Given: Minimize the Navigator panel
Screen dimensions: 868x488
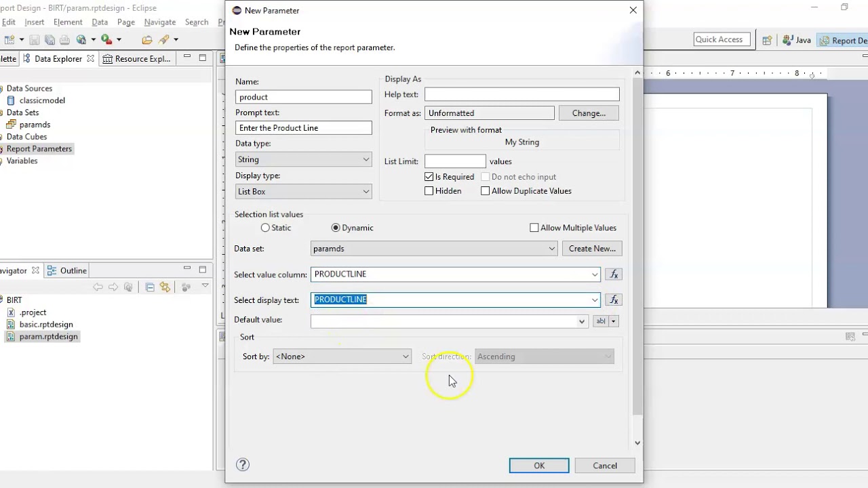Looking at the screenshot, I should click(x=187, y=269).
